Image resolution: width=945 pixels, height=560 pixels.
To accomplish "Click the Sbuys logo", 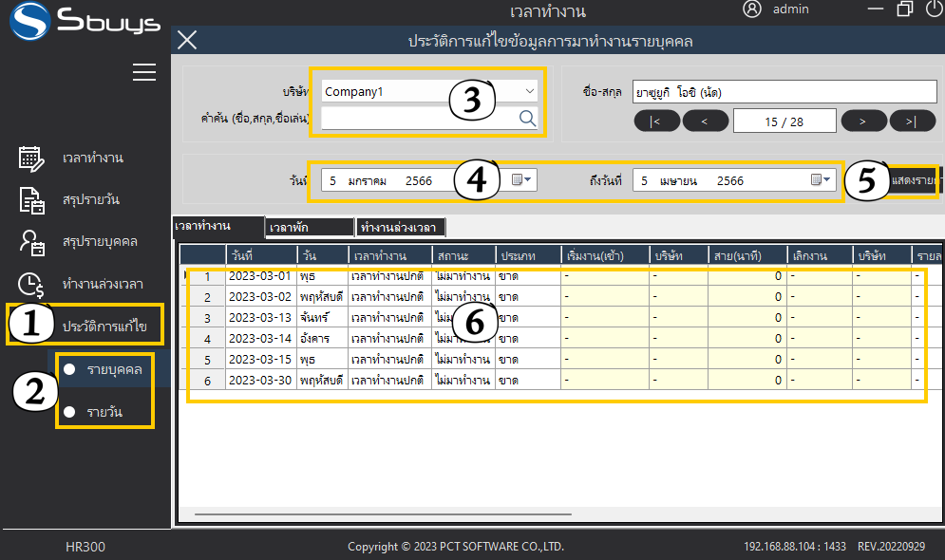I will coord(84,23).
